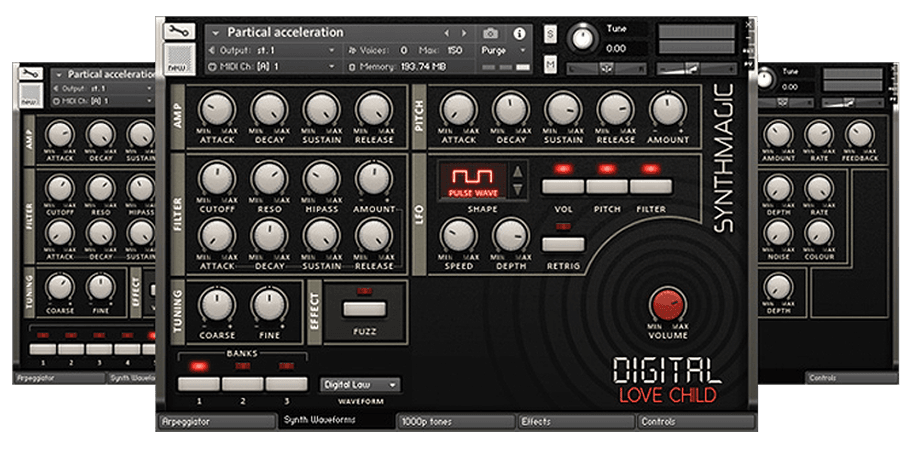Click the PITCH AMOUNT knob
This screenshot has height=450, width=911.
[x=668, y=109]
